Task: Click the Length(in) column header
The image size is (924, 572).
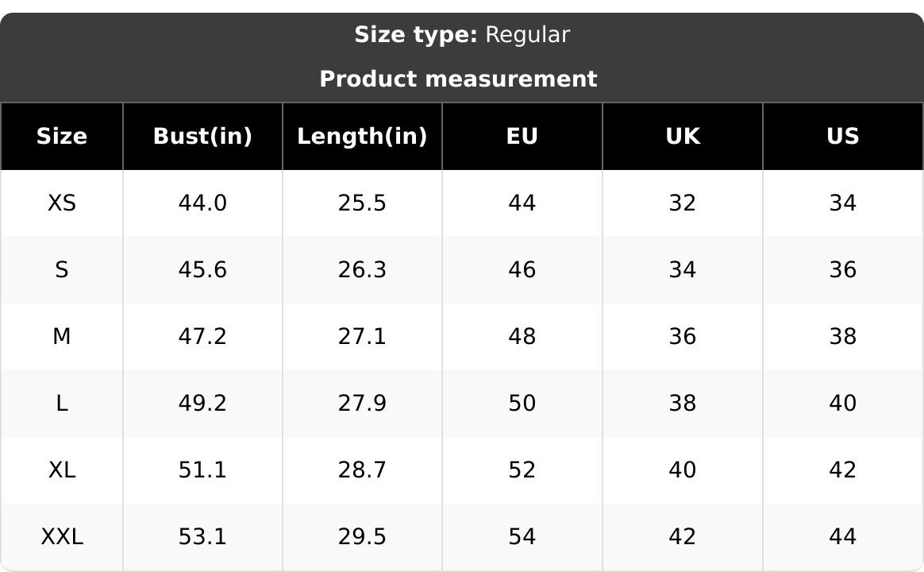Action: (x=363, y=136)
